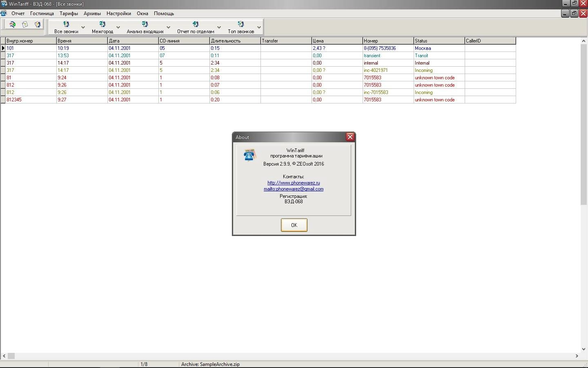Click the vertical scrollbar down arrow
This screenshot has height=368, width=588.
click(x=584, y=349)
